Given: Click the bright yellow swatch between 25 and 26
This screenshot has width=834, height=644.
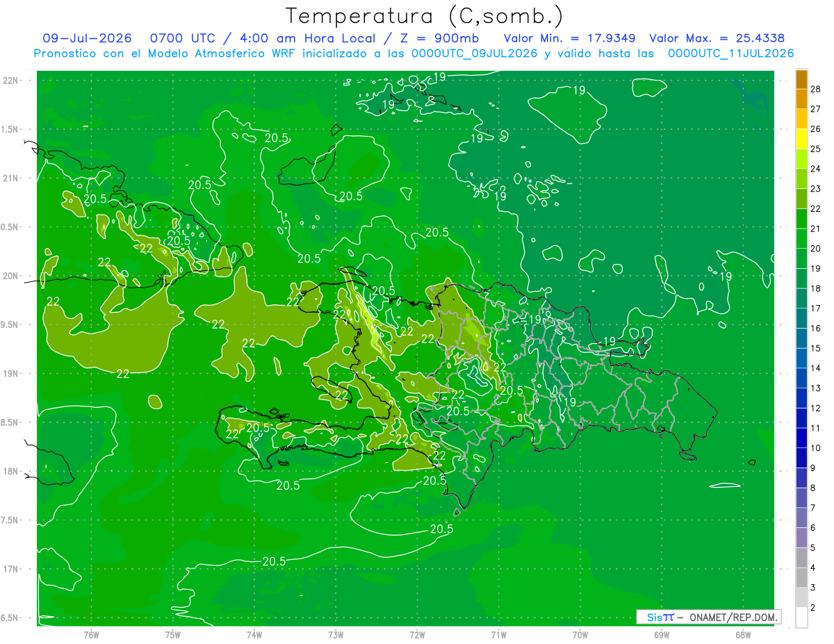Looking at the screenshot, I should tap(801, 139).
